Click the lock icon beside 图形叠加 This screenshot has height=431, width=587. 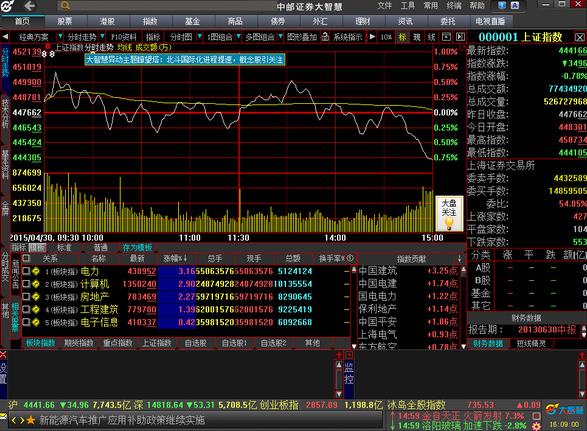tap(325, 37)
